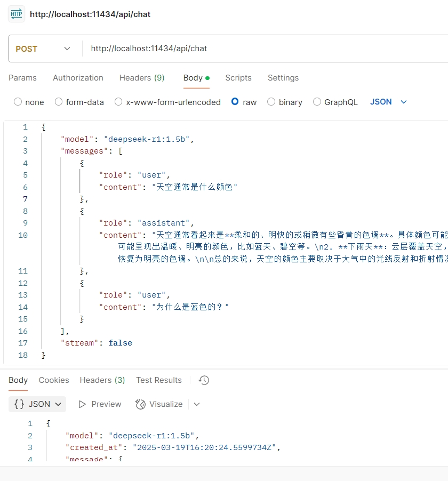
Task: Switch to the Scripts tab
Action: click(238, 78)
